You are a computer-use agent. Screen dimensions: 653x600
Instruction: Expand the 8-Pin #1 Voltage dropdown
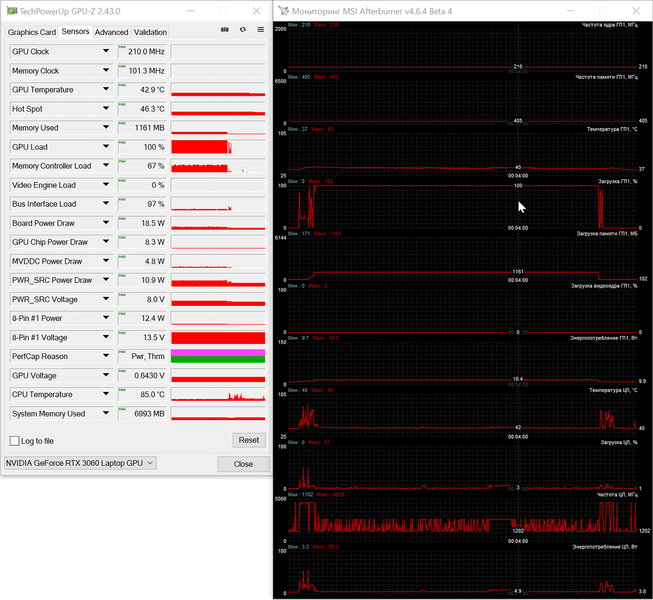tap(106, 337)
